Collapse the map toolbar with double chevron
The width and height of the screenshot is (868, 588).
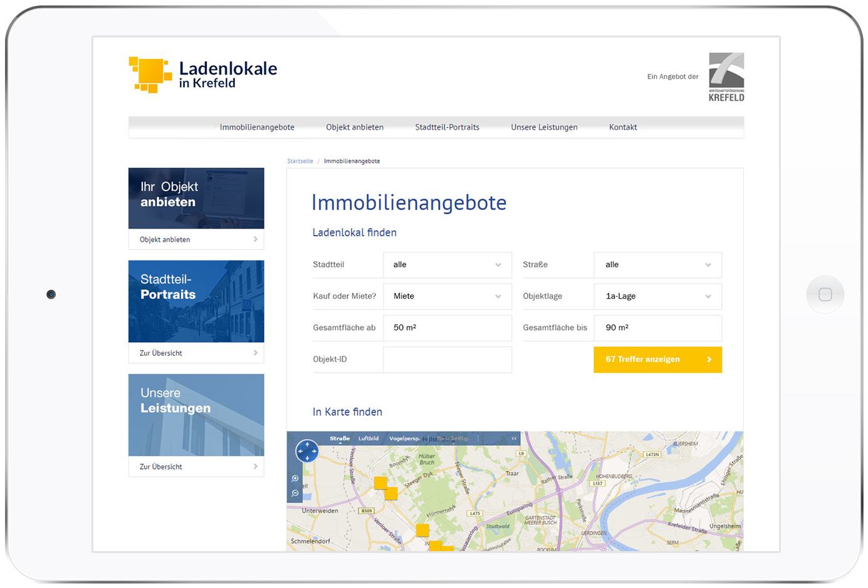(514, 438)
